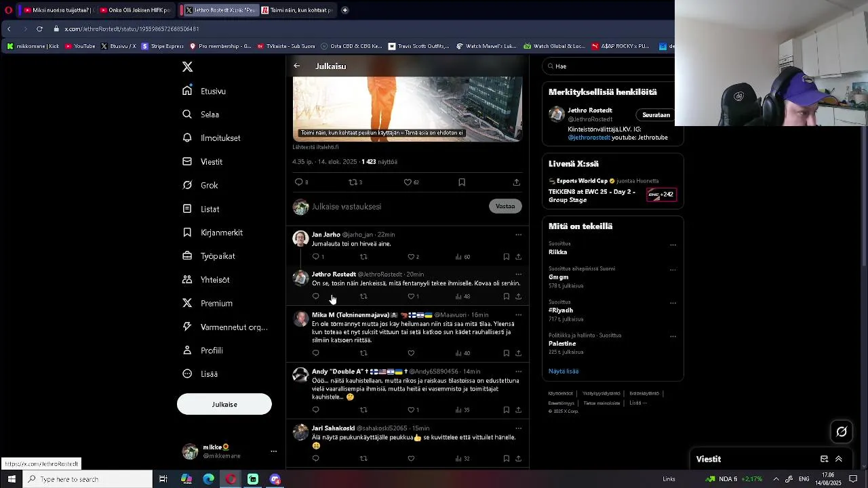868x488 pixels.
Task: Open new browser tab
Action: [344, 10]
